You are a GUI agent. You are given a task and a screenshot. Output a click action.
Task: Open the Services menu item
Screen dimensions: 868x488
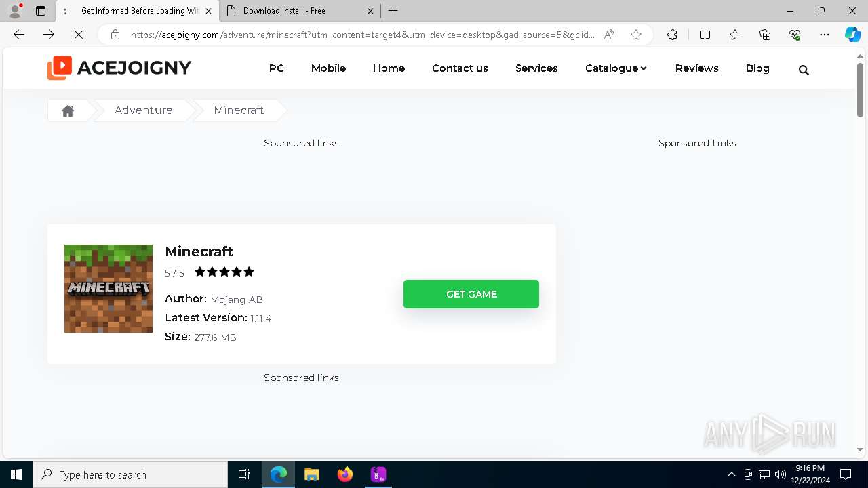tap(536, 68)
